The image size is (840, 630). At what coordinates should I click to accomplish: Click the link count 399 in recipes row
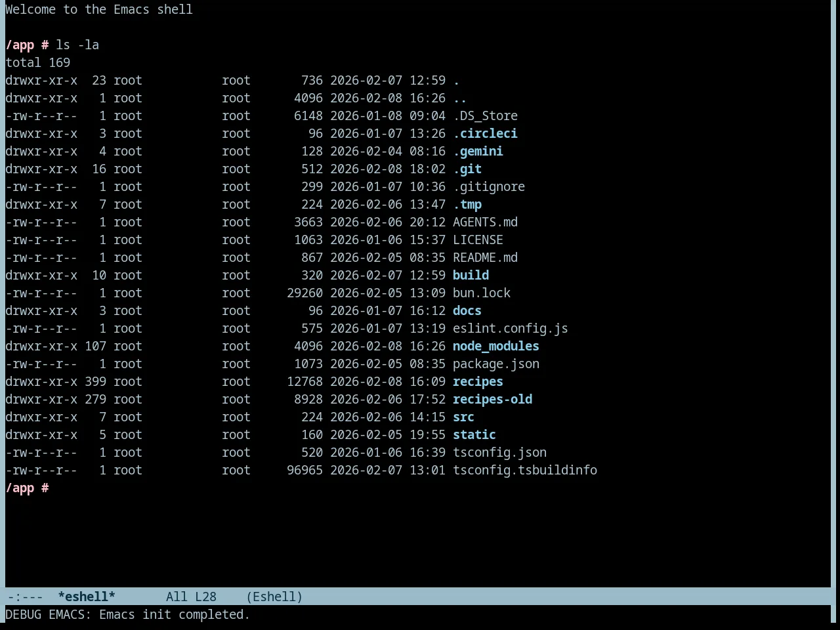point(95,381)
